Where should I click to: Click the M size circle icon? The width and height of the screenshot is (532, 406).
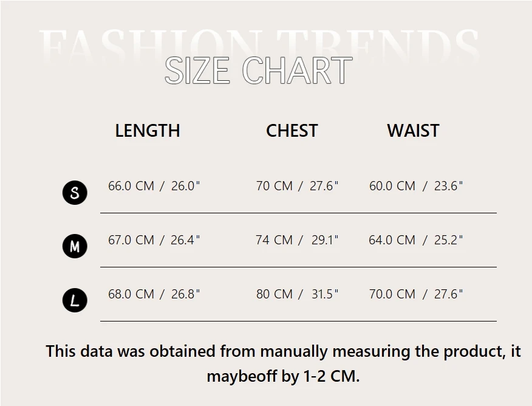[x=75, y=246]
